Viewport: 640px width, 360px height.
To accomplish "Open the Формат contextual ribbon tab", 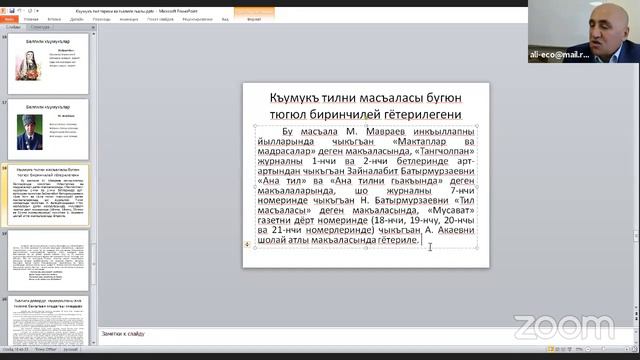I will tap(254, 19).
